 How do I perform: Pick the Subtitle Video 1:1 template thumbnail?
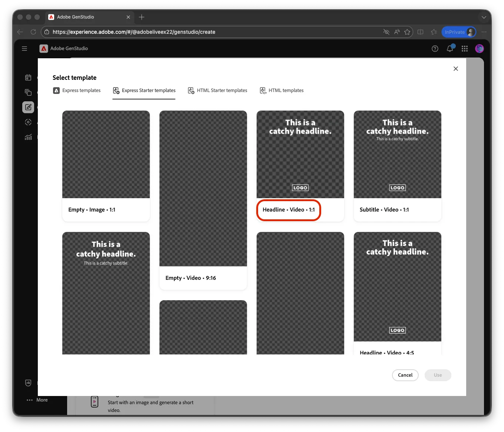(x=398, y=154)
